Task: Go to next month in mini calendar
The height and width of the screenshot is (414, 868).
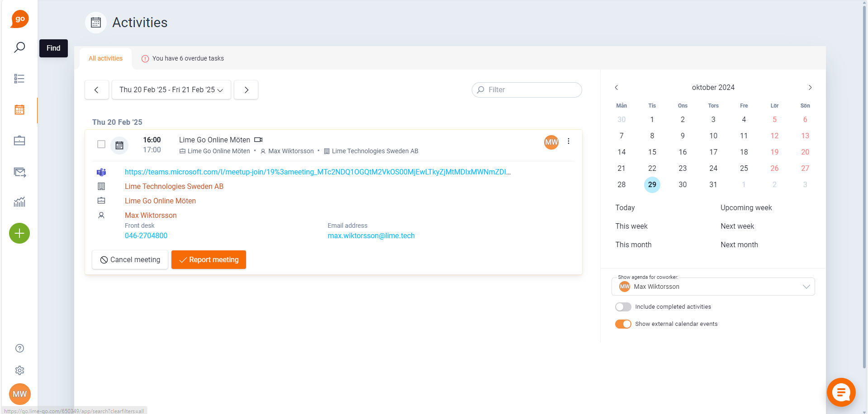Action: 810,87
